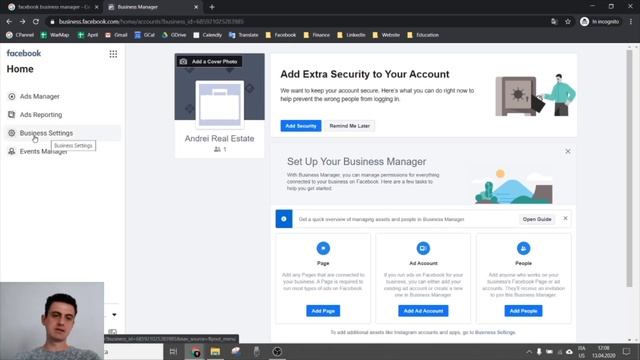Open the GCal bookmark
The height and width of the screenshot is (360, 640).
pos(144,35)
